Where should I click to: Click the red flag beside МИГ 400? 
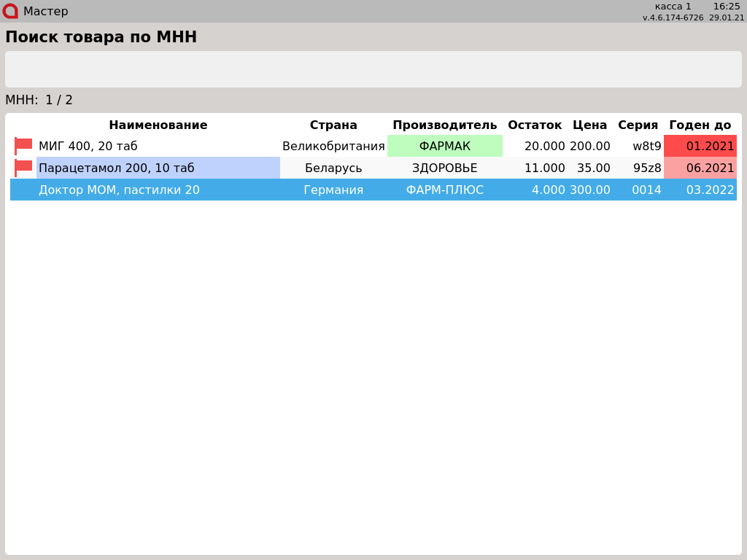click(x=23, y=146)
